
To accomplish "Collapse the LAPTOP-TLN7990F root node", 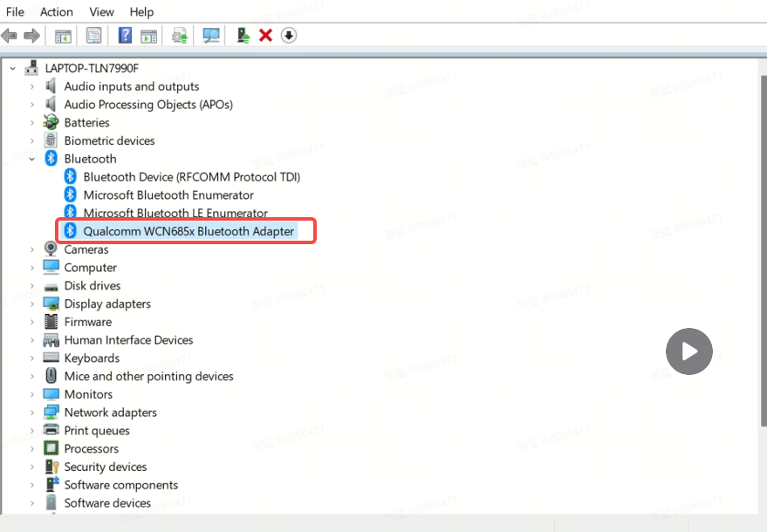I will [13, 68].
